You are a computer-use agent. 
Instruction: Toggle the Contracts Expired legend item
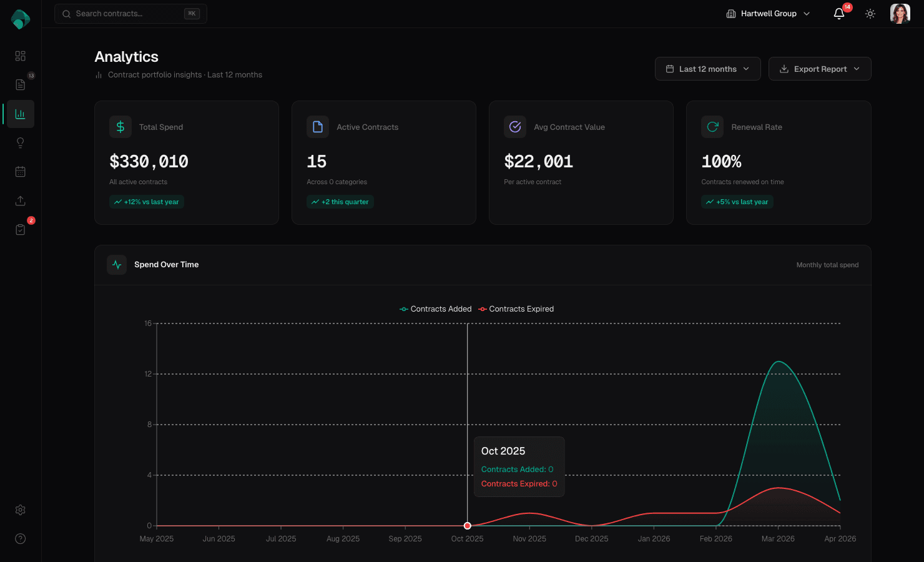[x=516, y=308]
